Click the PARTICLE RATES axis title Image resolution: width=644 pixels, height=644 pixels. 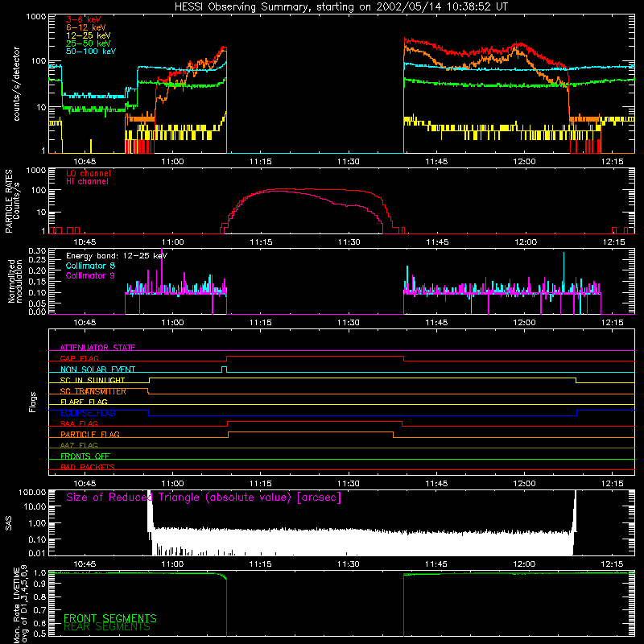9,201
